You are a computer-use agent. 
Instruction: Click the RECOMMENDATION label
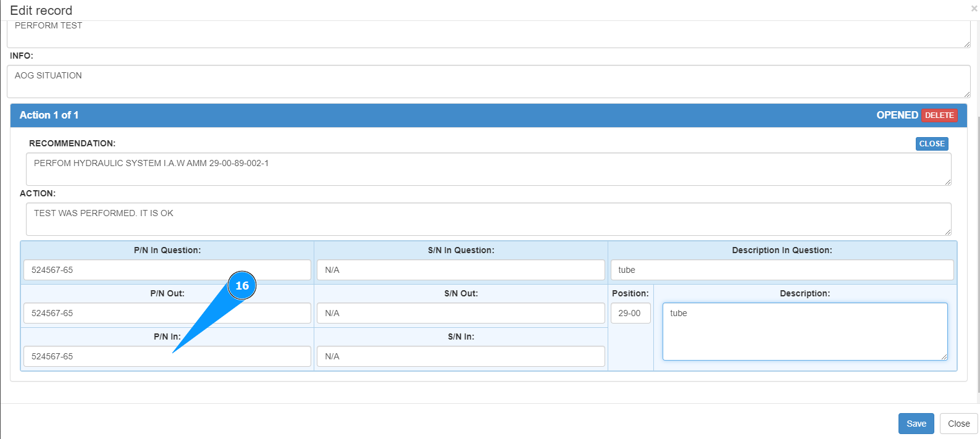coord(72,143)
